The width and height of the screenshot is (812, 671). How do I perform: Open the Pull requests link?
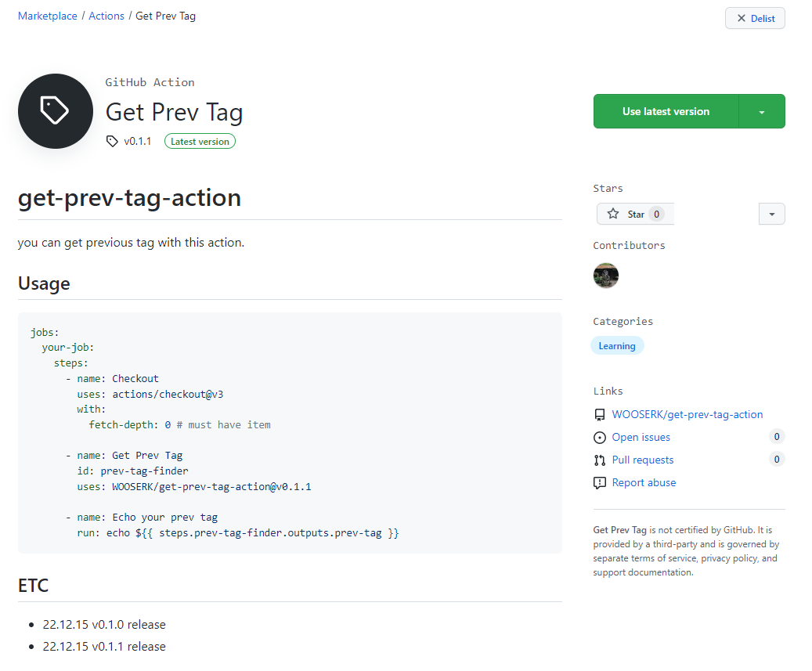pos(643,460)
